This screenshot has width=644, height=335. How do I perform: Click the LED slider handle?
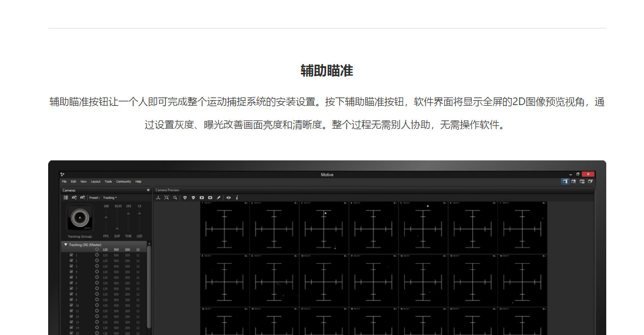point(139,213)
